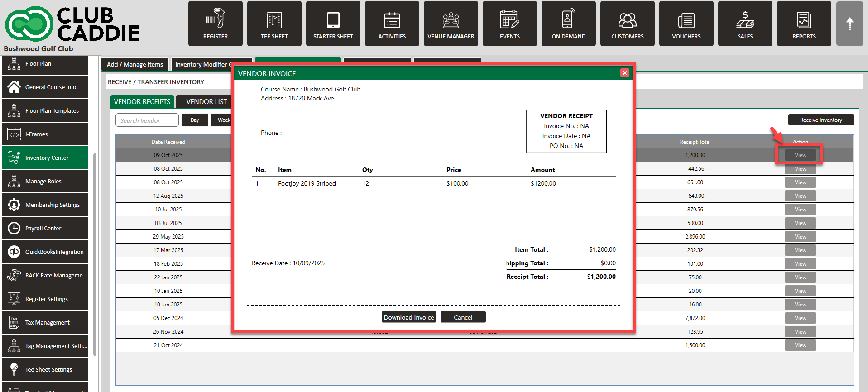Open the Tee Sheet icon
This screenshot has height=392, width=868.
(x=274, y=24)
